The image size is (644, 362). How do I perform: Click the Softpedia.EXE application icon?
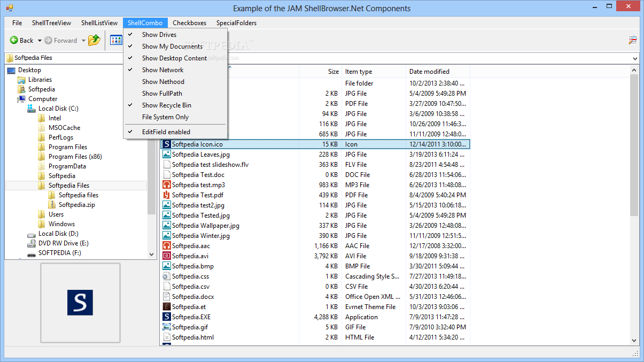click(x=167, y=317)
